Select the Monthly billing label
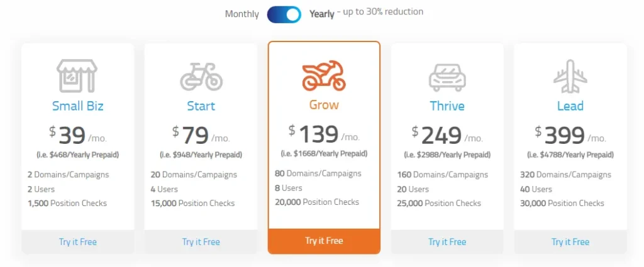644x267 pixels. pyautogui.click(x=242, y=14)
